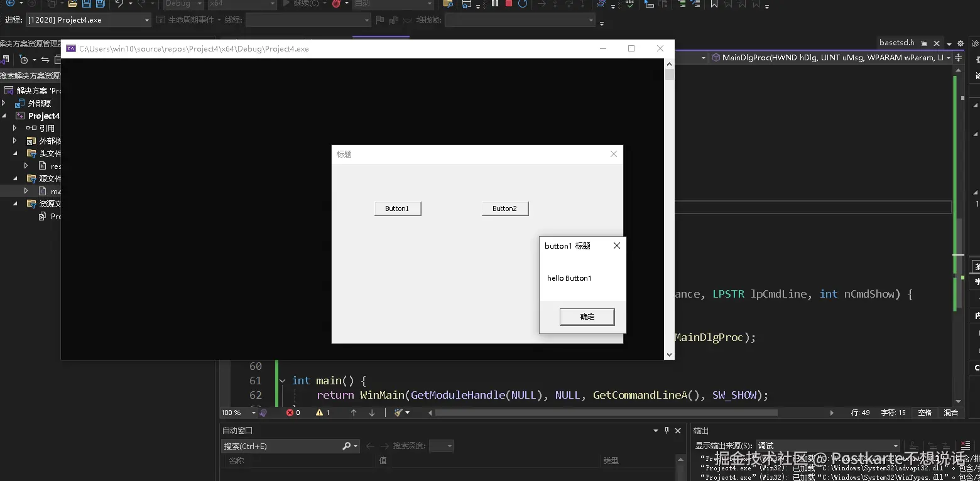Viewport: 980px width, 481px height.
Task: Click the Open File folder icon
Action: pyautogui.click(x=73, y=4)
